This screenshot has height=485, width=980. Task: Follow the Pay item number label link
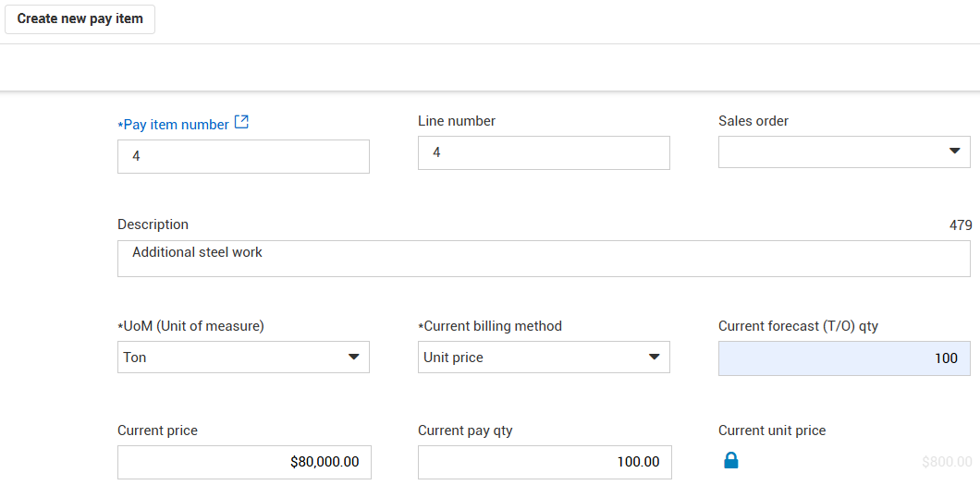click(x=176, y=125)
